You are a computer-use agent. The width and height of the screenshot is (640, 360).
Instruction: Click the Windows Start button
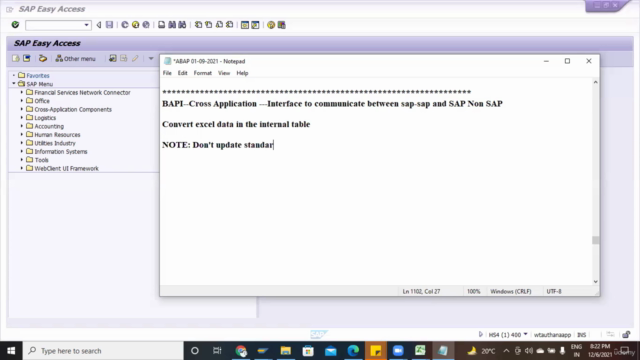[11, 351]
